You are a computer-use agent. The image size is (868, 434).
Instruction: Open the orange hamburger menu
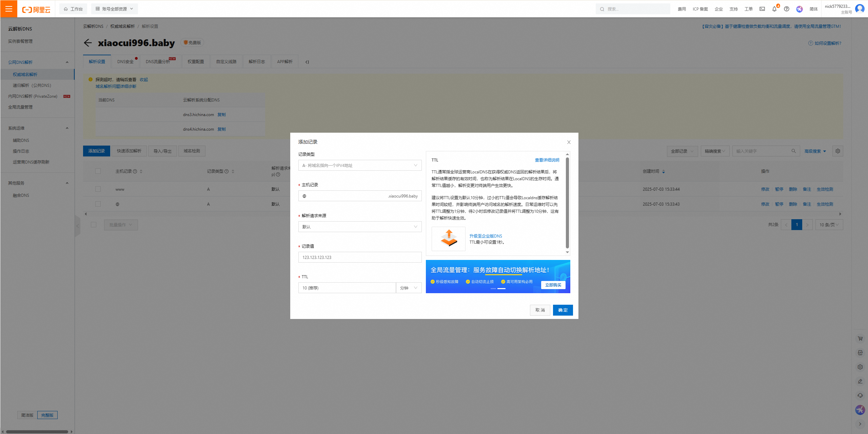pyautogui.click(x=9, y=9)
